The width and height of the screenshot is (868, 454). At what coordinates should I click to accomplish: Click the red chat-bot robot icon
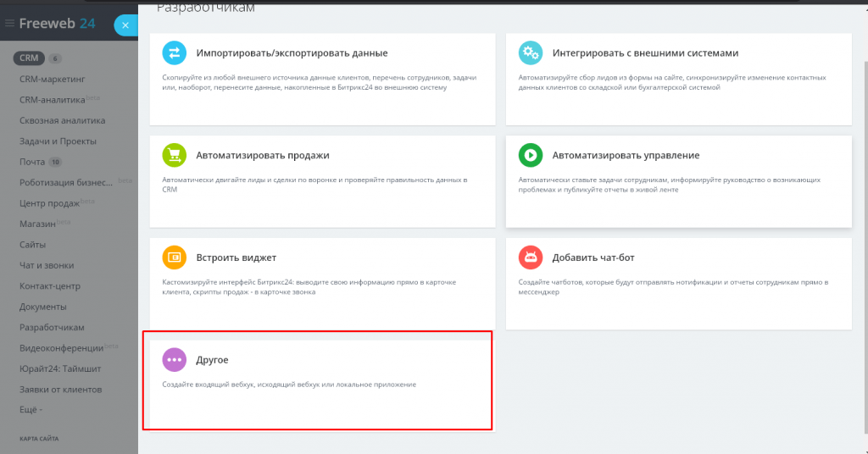(x=531, y=257)
